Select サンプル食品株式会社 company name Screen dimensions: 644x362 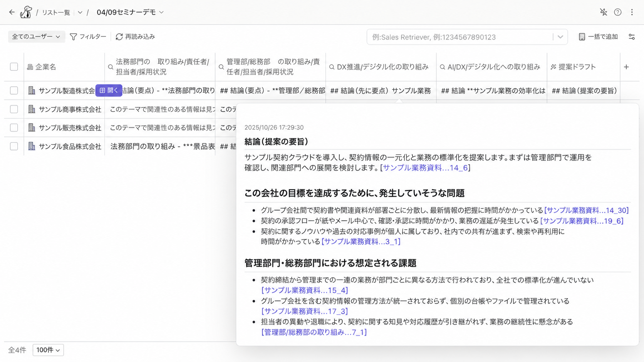click(70, 146)
